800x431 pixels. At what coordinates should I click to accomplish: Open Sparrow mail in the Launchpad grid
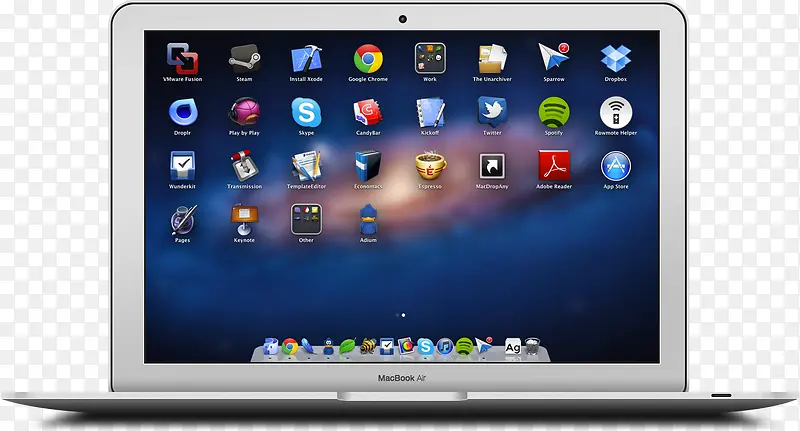click(554, 58)
